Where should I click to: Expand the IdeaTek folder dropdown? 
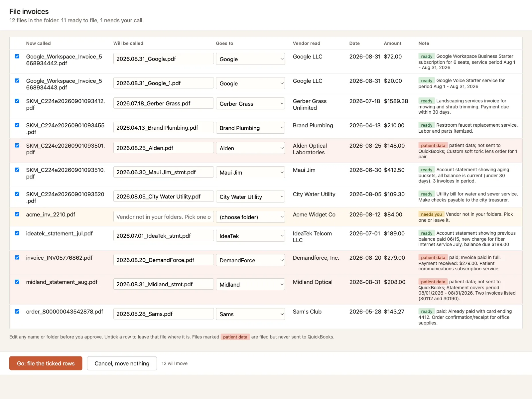point(250,236)
